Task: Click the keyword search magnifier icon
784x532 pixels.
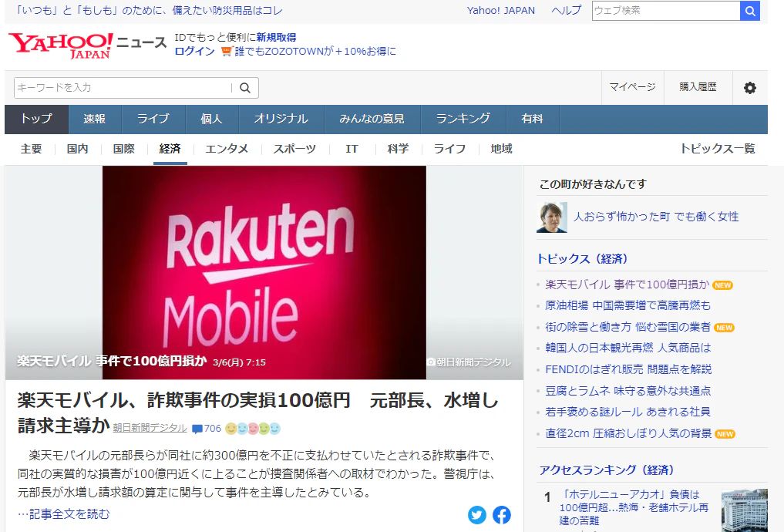Action: click(245, 88)
